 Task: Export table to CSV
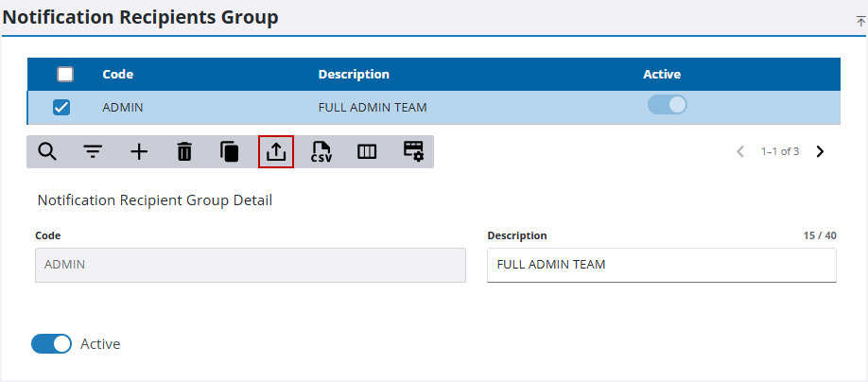coord(321,151)
